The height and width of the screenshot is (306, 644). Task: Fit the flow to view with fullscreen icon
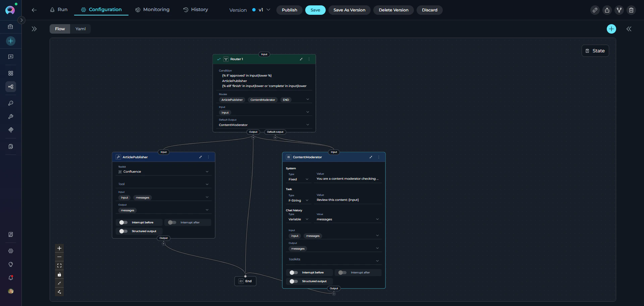pos(59,265)
